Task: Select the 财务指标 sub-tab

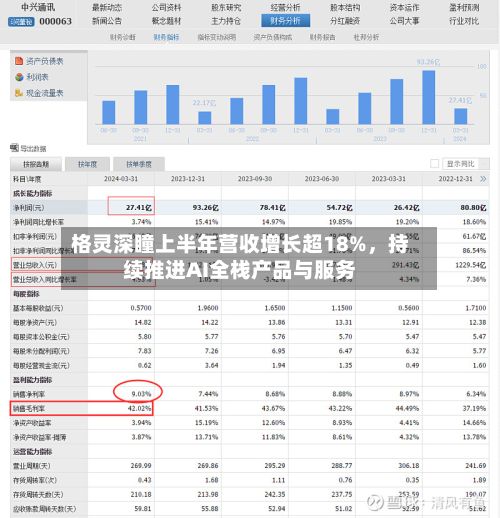Action: [166, 37]
